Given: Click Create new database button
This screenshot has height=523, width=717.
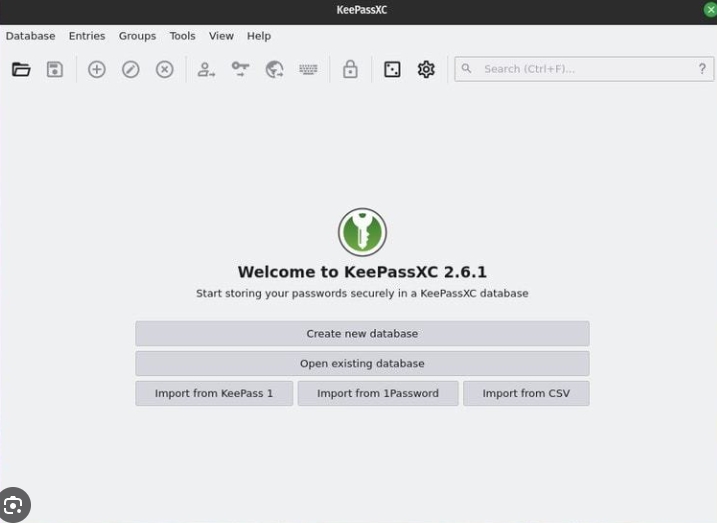Looking at the screenshot, I should [x=362, y=333].
